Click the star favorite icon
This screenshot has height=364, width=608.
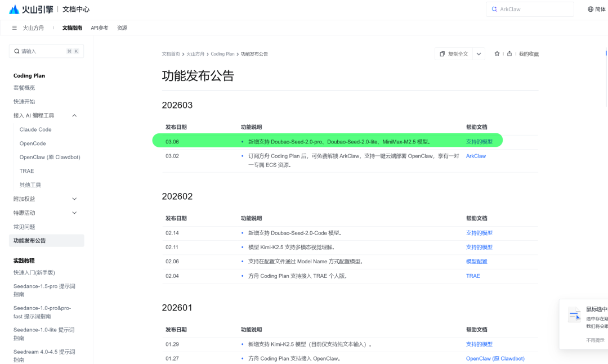(x=497, y=53)
